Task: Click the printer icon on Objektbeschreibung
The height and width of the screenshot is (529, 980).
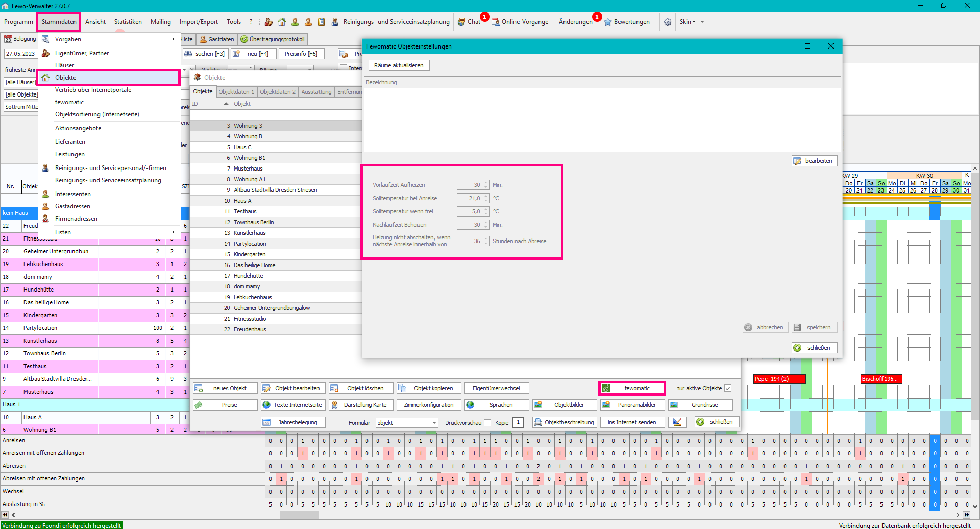Action: [x=538, y=422]
